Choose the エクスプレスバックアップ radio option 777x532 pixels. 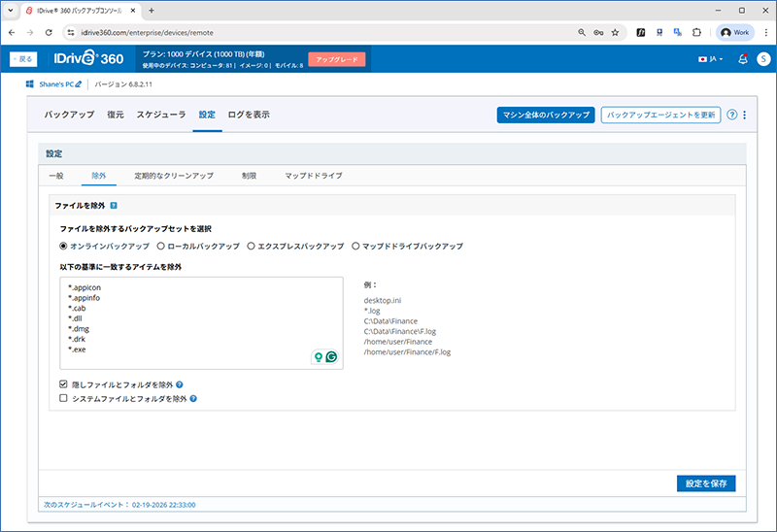(x=252, y=247)
